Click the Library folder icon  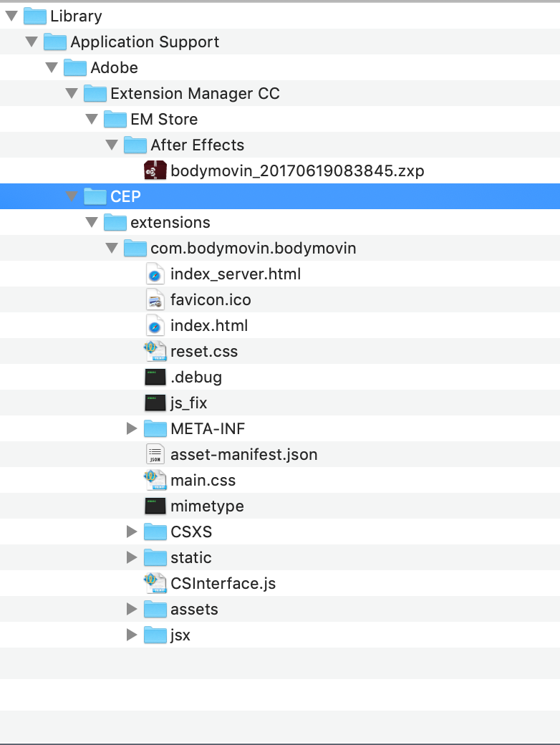coord(34,16)
